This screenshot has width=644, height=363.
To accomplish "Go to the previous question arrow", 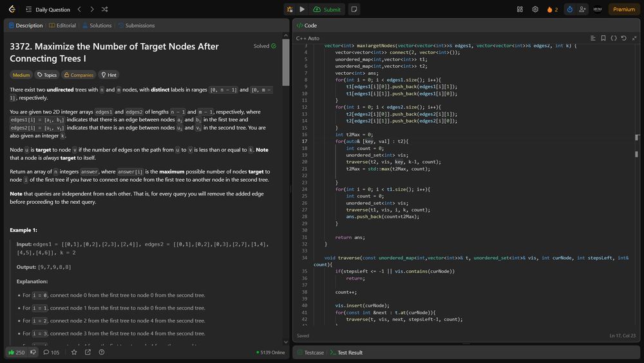I will click(79, 9).
